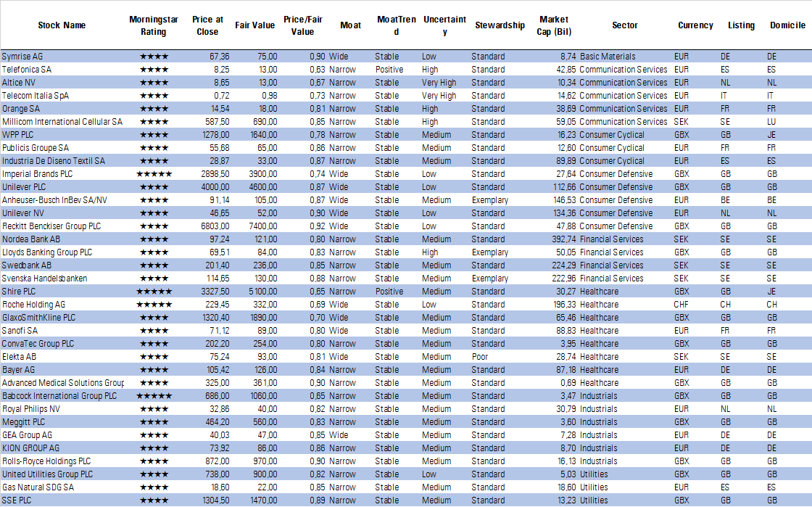Screen dimensions: 812x507
Task: Click the five-star rating for Imperial Brands PLC
Action: click(154, 174)
